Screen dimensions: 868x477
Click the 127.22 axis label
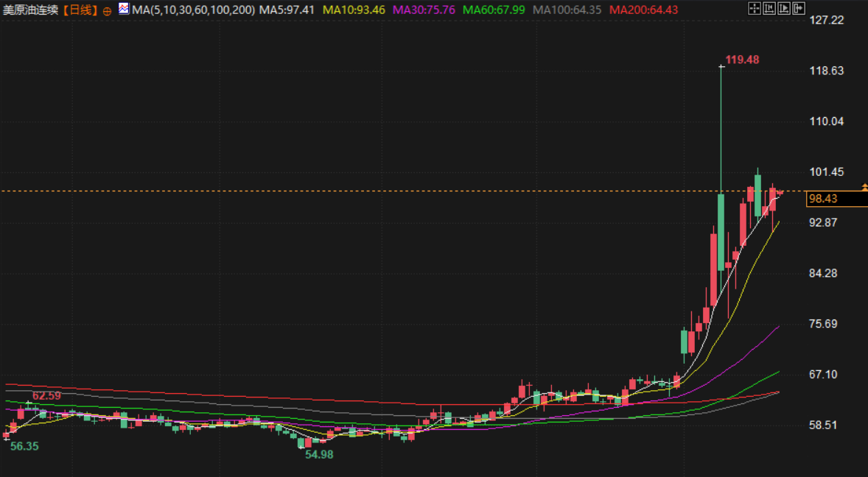827,21
